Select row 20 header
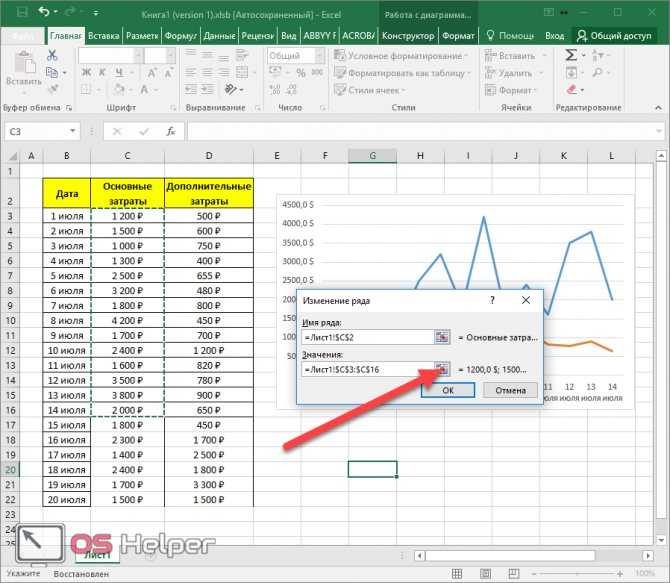This screenshot has height=583, width=670. (x=10, y=469)
